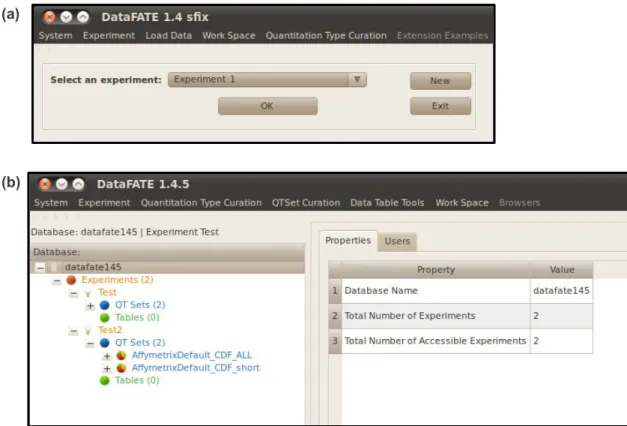Click the datafate145 database icon in tree

pyautogui.click(x=55, y=267)
